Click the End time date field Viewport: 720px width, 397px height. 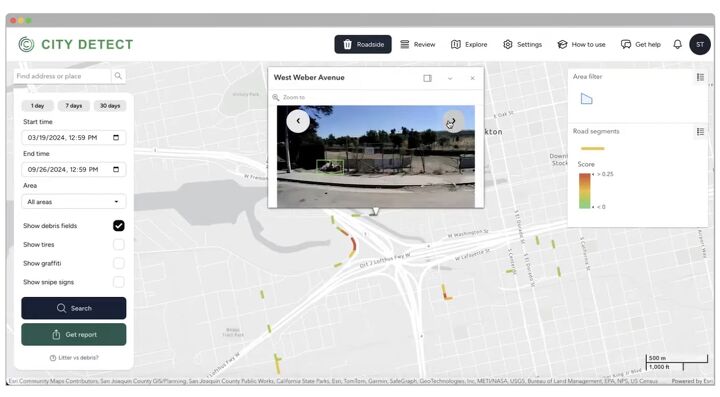pos(73,169)
